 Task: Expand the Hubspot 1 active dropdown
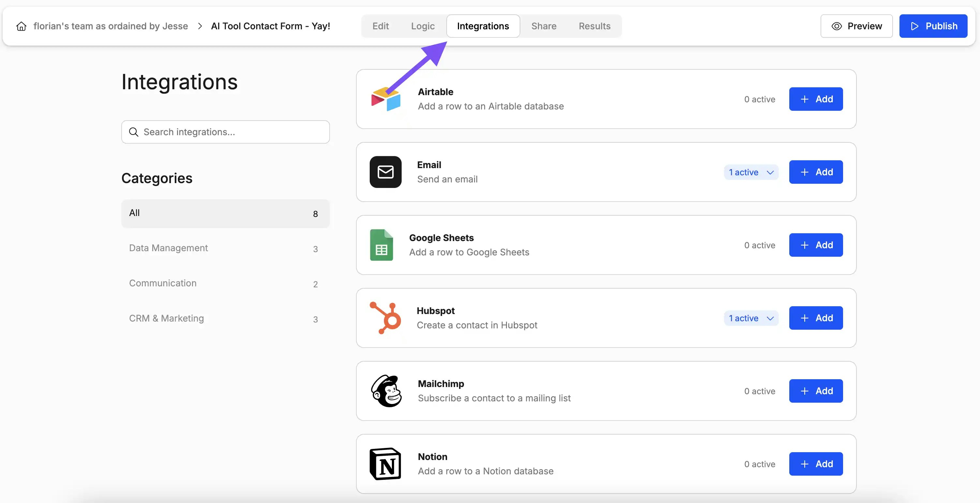point(751,318)
